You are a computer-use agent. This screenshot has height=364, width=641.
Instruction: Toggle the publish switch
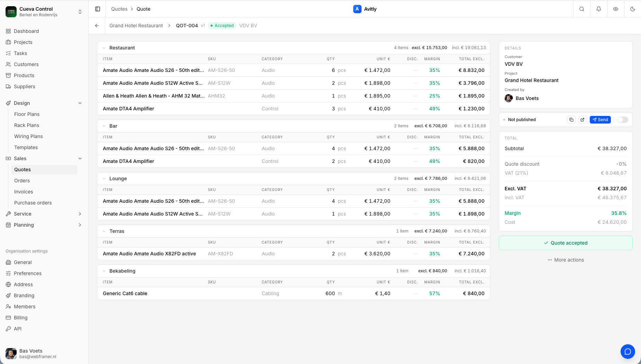pyautogui.click(x=622, y=120)
